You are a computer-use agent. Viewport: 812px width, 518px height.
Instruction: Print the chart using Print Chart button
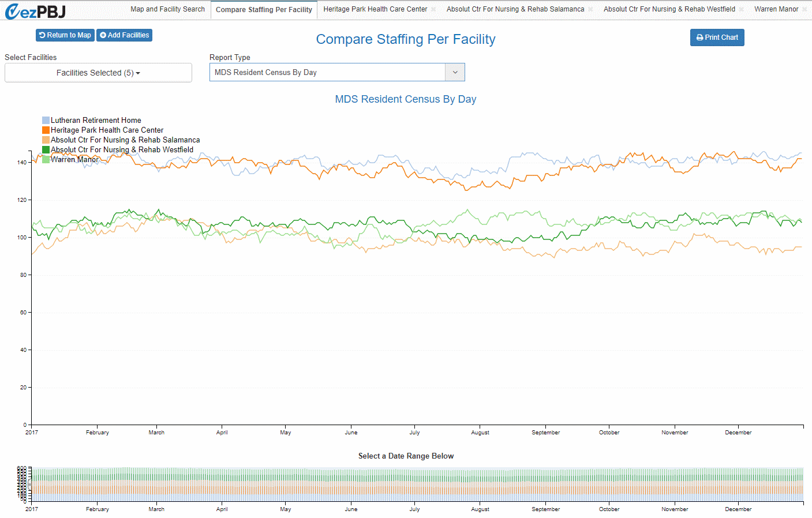(717, 37)
